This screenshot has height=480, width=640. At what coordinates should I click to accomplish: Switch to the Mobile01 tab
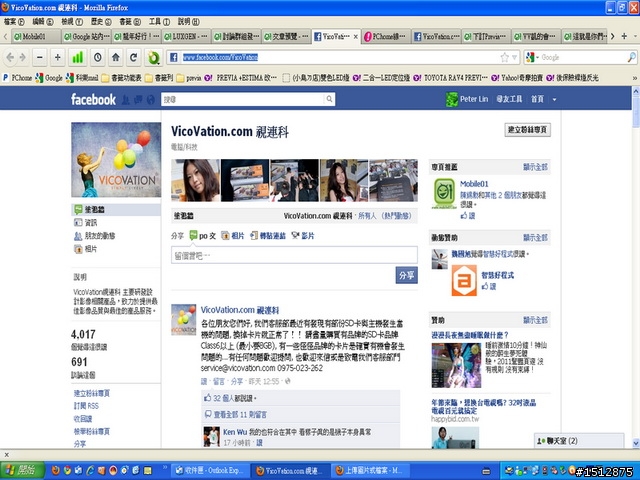[x=36, y=37]
